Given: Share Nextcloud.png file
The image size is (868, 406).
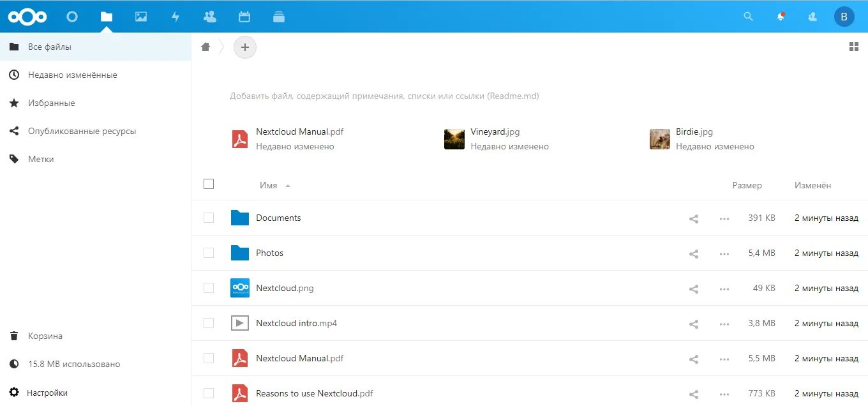Looking at the screenshot, I should tap(694, 289).
